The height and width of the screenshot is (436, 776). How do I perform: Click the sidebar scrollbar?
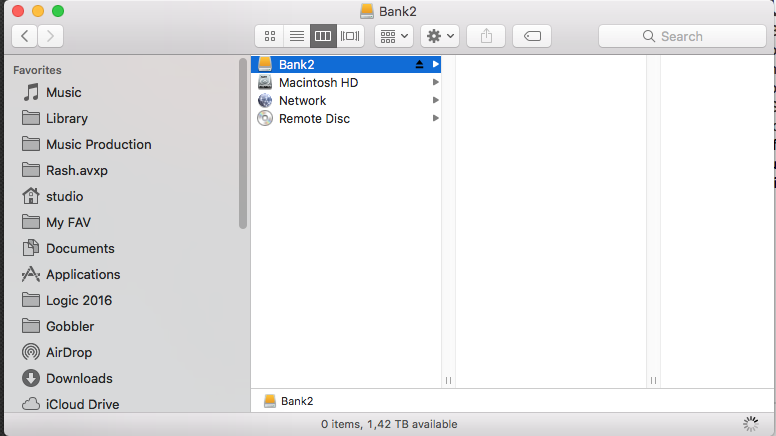242,144
